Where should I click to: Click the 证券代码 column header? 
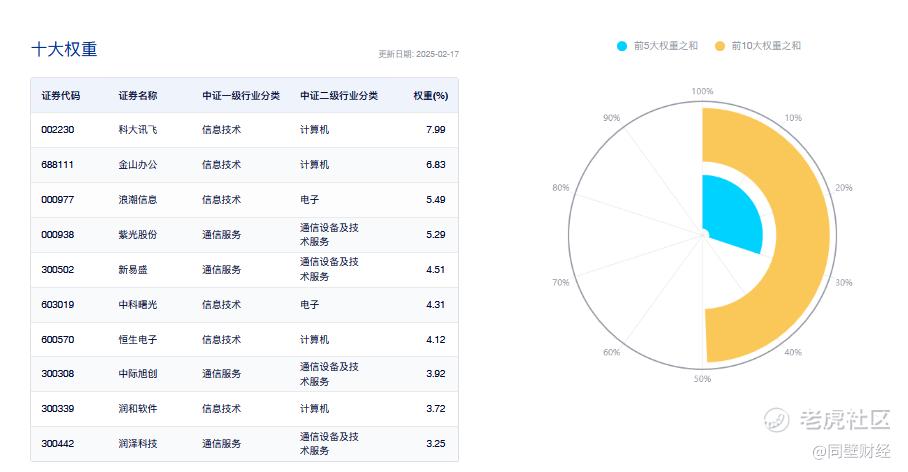[x=61, y=96]
